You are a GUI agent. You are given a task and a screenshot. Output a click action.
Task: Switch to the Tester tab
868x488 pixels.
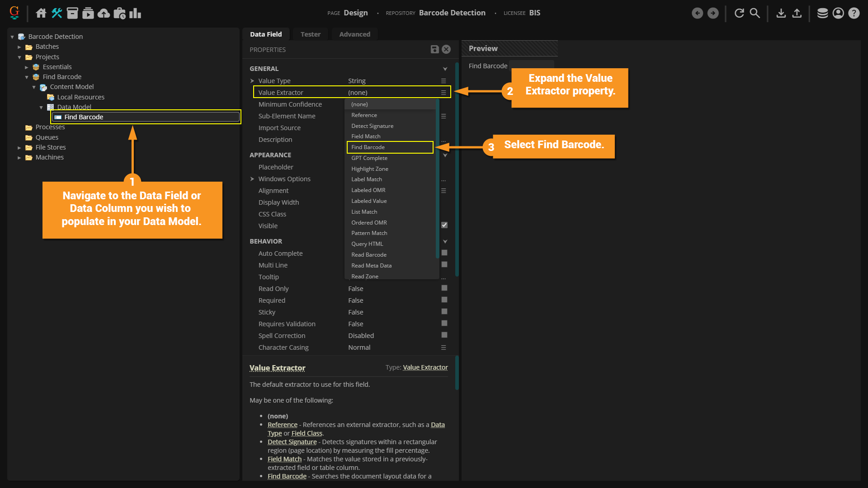pyautogui.click(x=310, y=34)
